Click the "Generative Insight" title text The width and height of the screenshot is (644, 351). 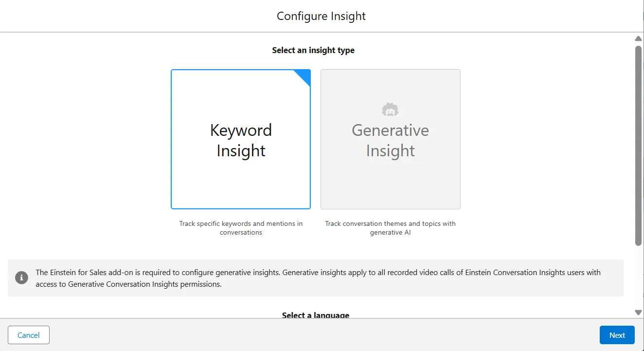click(x=390, y=140)
